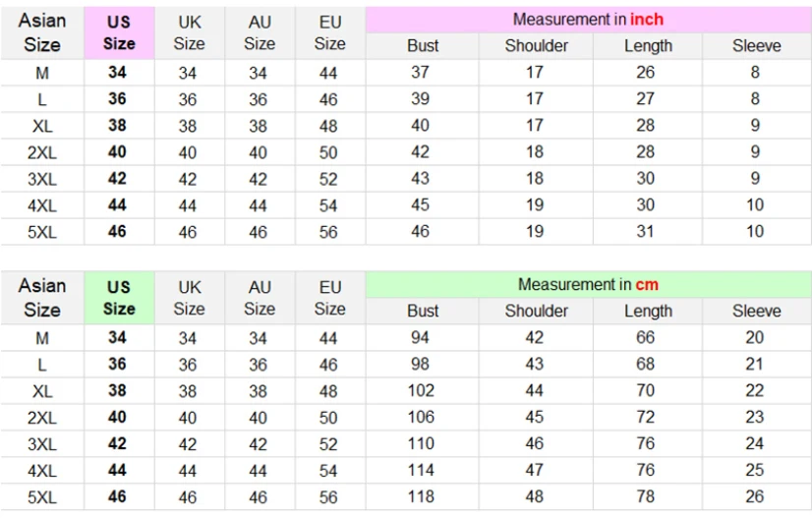This screenshot has height=518, width=812.
Task: Click the bust value 118 in cm table
Action: 421,496
